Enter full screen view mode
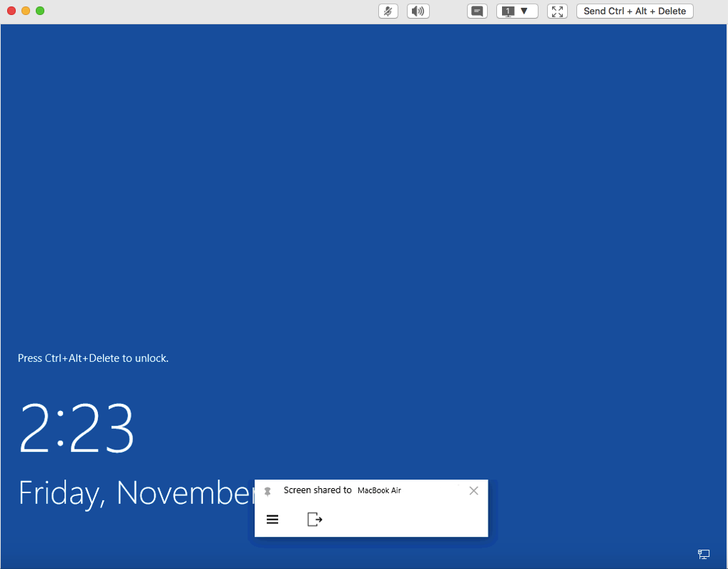 (557, 11)
